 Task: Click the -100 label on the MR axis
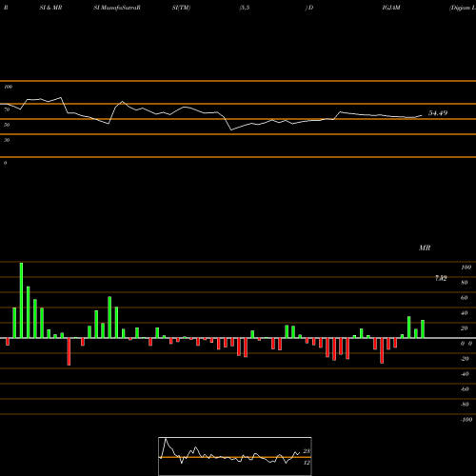(466, 420)
